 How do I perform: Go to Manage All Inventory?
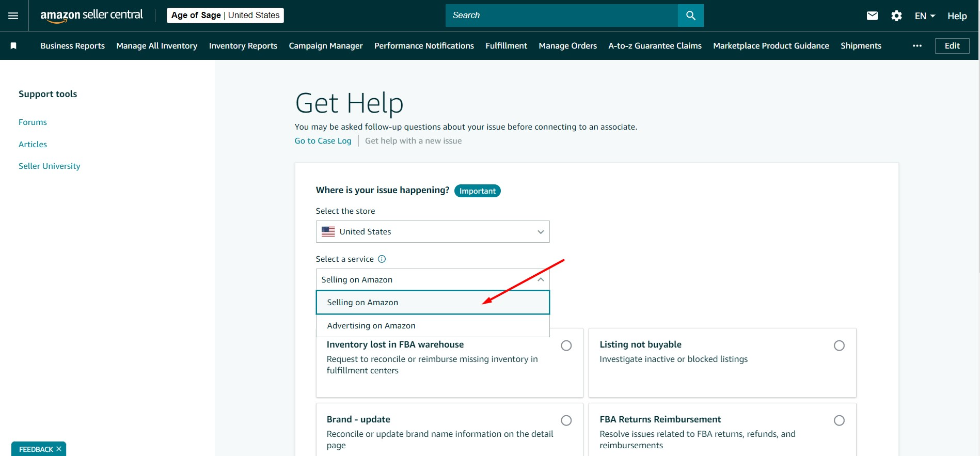(157, 46)
